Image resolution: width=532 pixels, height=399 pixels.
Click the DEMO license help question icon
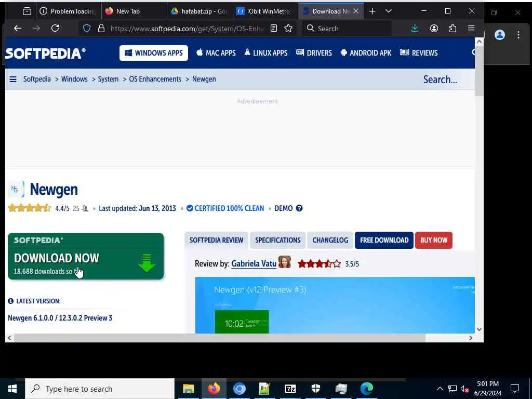[299, 208]
